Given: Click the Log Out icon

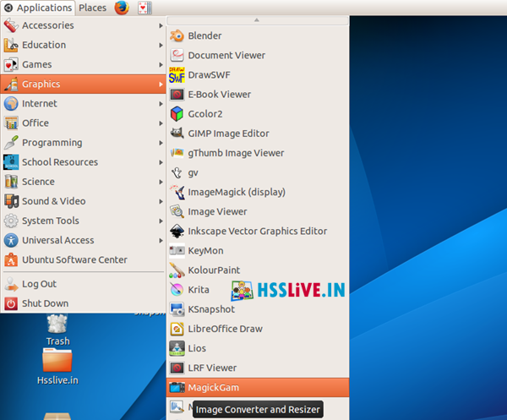Looking at the screenshot, I should pos(11,284).
